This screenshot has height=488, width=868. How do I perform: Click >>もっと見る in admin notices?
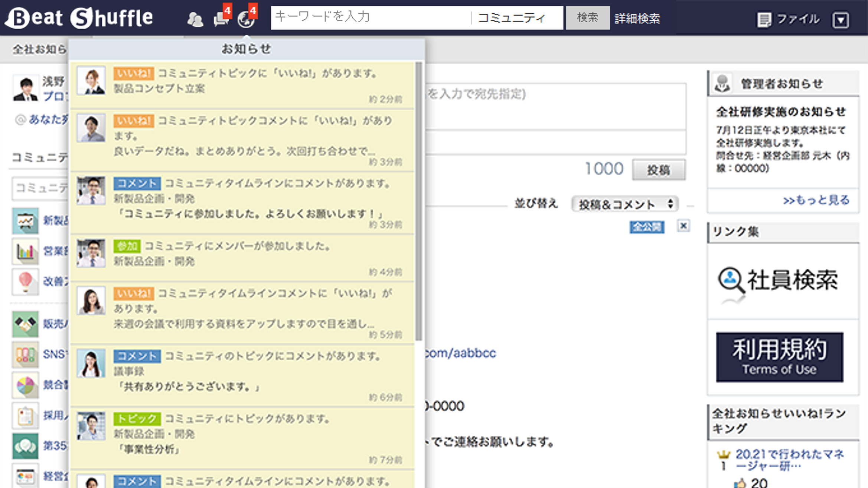coord(816,200)
